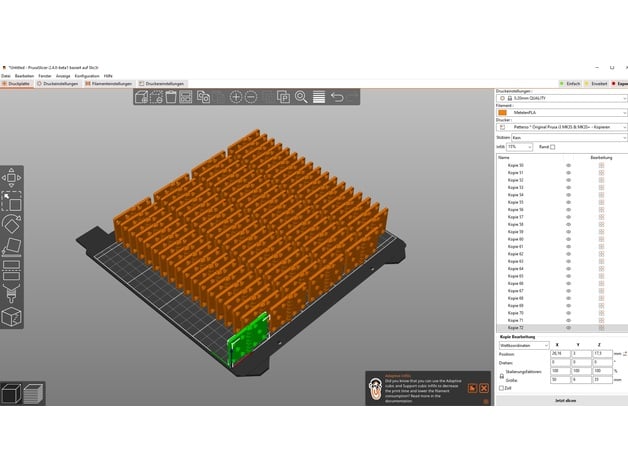Click the Paste icon marked with P
The width and height of the screenshot is (628, 472).
(283, 97)
